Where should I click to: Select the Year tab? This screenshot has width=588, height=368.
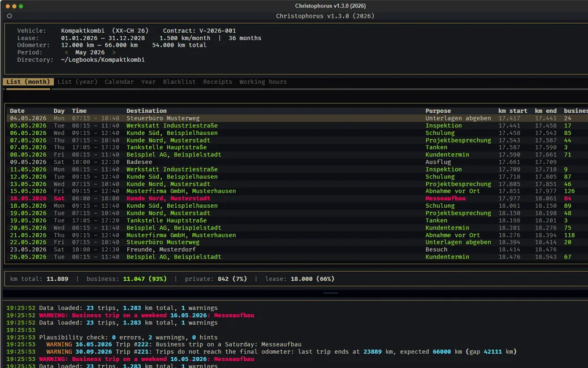point(148,82)
